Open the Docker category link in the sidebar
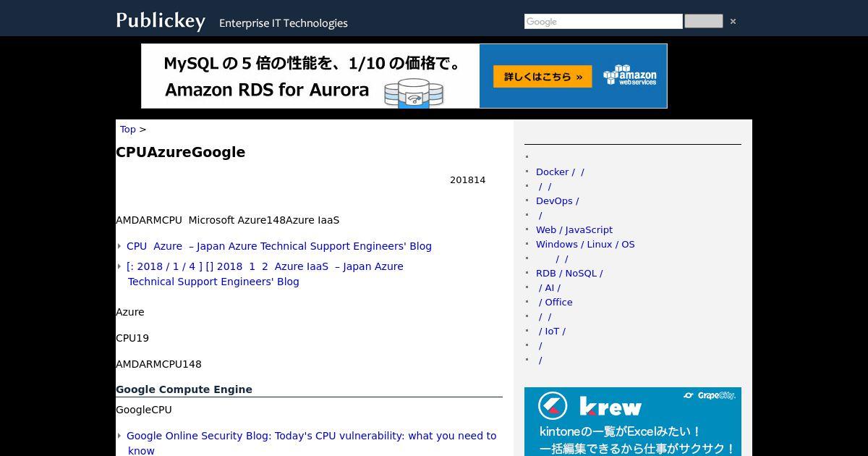Image resolution: width=868 pixels, height=456 pixels. (560, 172)
